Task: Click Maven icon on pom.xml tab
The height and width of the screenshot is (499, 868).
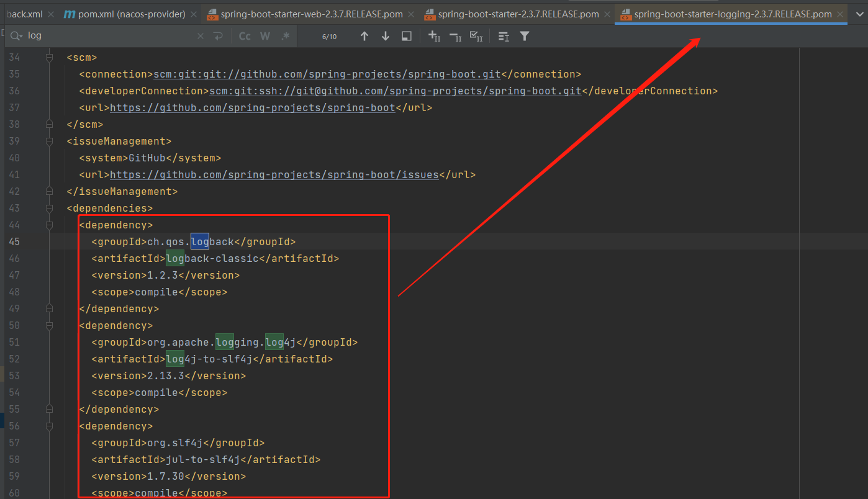Action: tap(70, 14)
